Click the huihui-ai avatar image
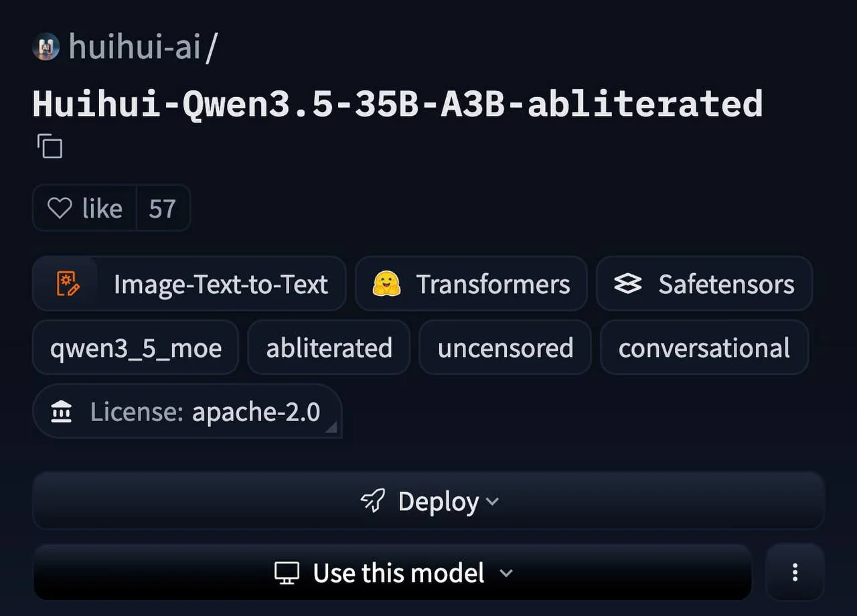This screenshot has width=857, height=616. 46,47
